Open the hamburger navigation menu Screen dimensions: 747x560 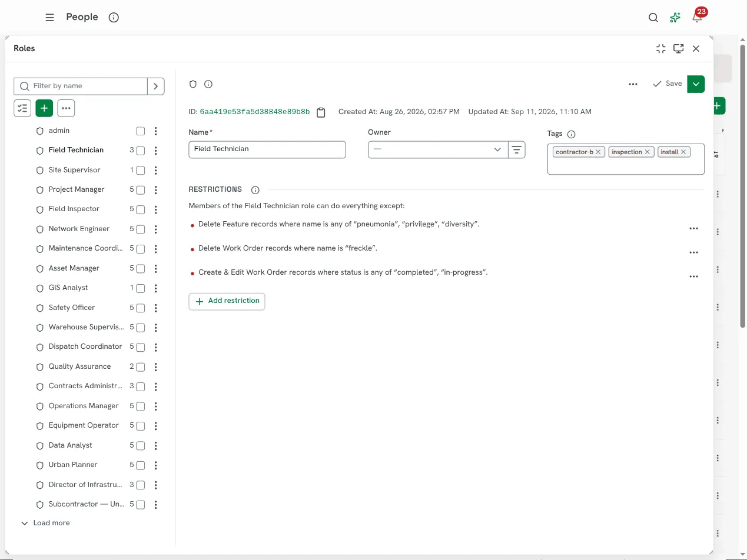click(x=49, y=18)
